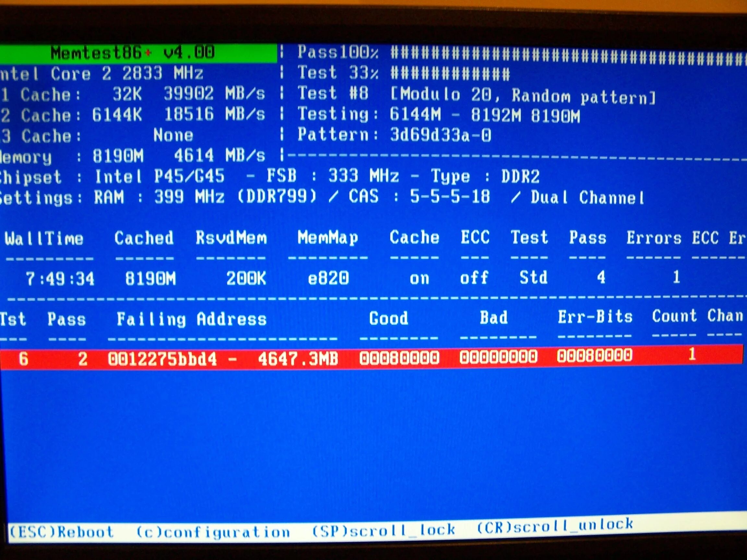Select the red failing address error row
Image resolution: width=747 pixels, height=560 pixels.
[372, 357]
